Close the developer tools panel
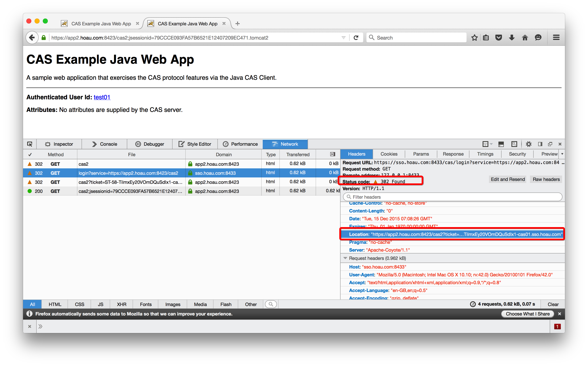 [560, 144]
